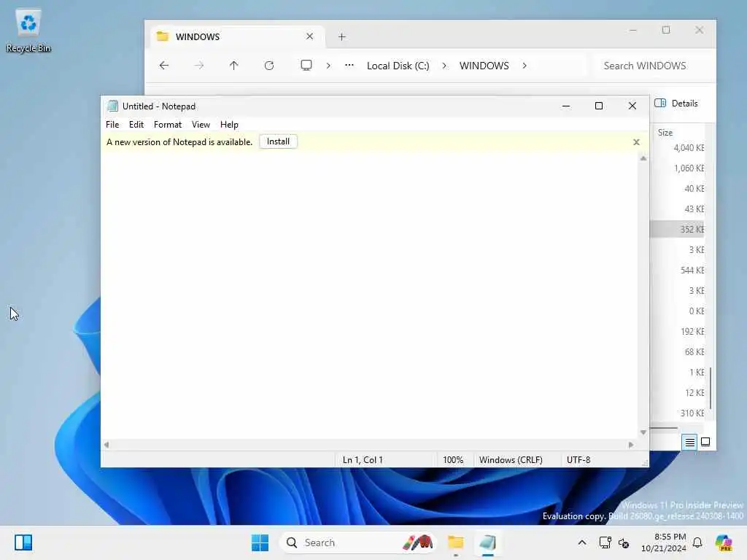Click the Ln 1, Col 1 status entry
Screen dimensions: 747x560
pyautogui.click(x=363, y=460)
